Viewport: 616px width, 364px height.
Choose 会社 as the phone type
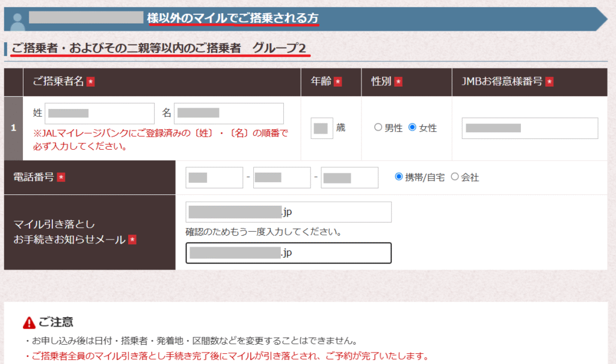pyautogui.click(x=455, y=177)
